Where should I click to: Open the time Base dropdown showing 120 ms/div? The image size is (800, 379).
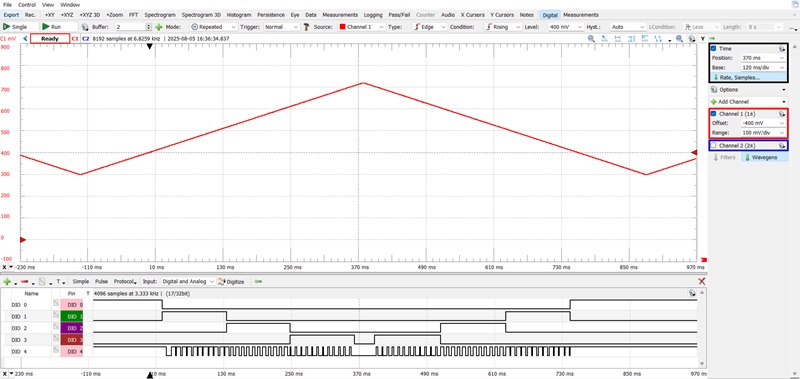(763, 68)
